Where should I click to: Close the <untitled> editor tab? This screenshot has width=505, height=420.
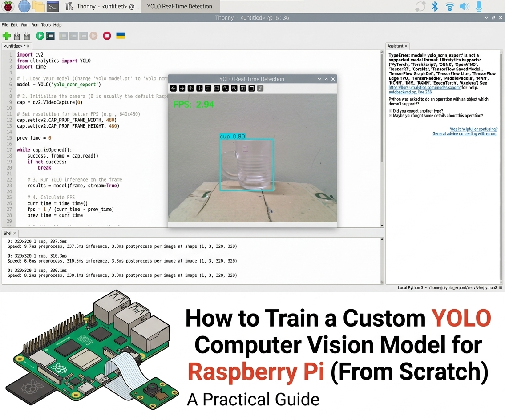pos(28,46)
